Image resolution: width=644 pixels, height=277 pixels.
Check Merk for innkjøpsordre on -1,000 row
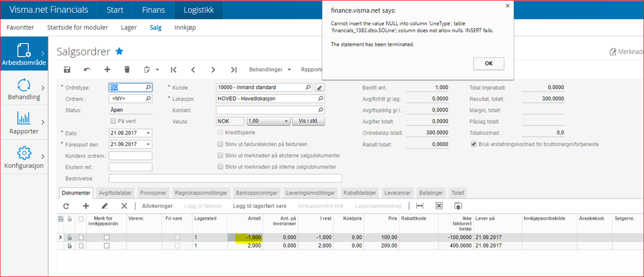tap(106, 237)
